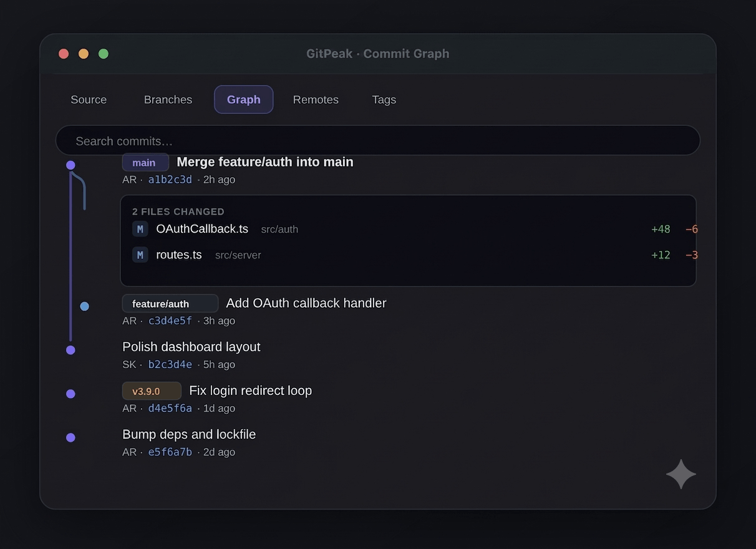Image resolution: width=756 pixels, height=549 pixels.
Task: Click the graph node for Fix login redirect loop
Action: coord(70,394)
